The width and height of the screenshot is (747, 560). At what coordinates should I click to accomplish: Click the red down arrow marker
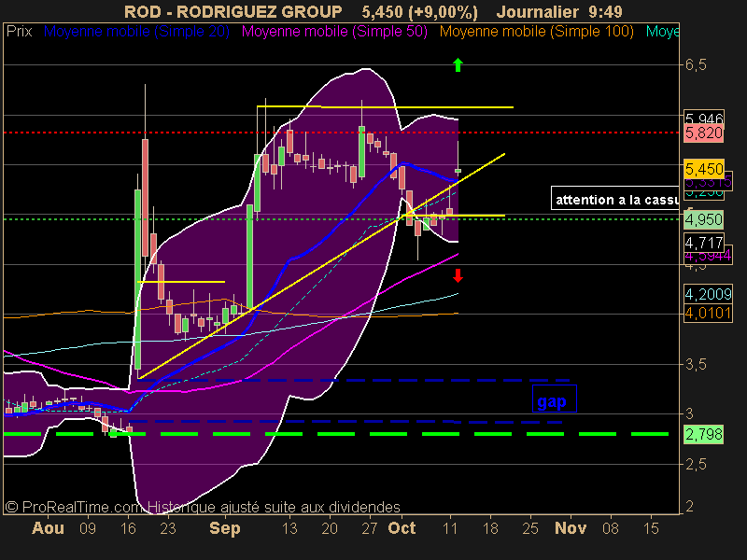(458, 275)
